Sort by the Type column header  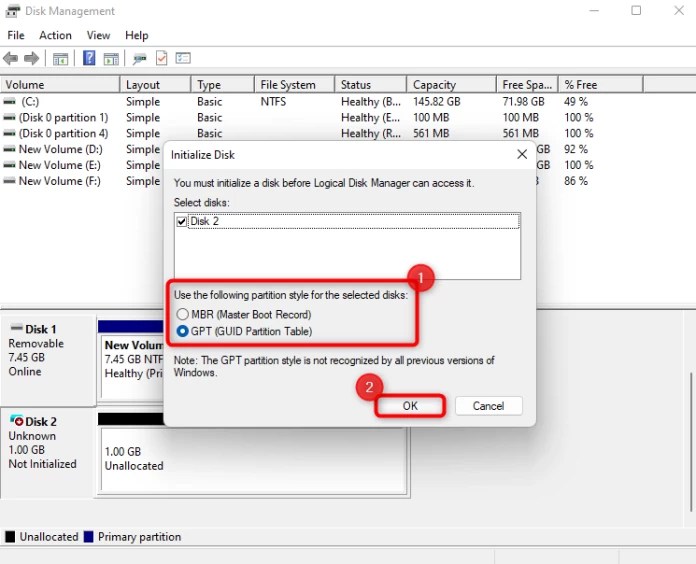point(223,84)
